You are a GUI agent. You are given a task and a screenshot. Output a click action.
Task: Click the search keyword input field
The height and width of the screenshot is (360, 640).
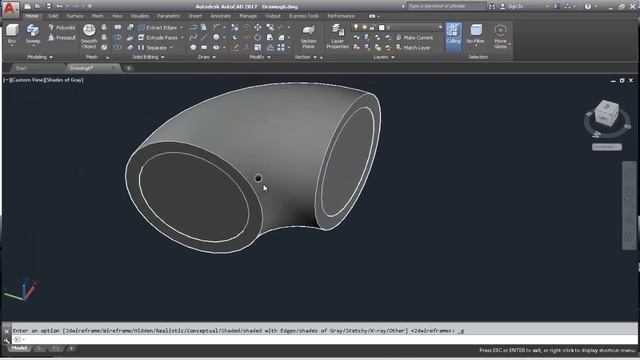446,6
